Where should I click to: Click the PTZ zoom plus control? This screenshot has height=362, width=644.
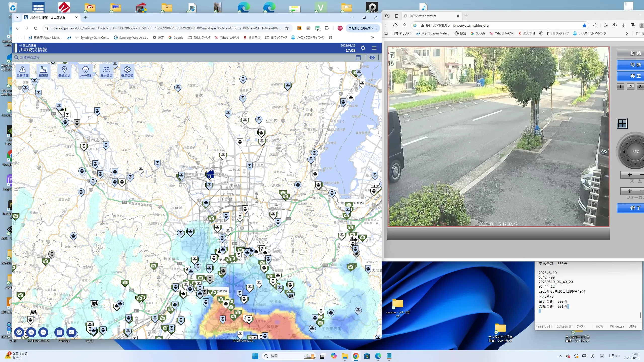point(630,174)
